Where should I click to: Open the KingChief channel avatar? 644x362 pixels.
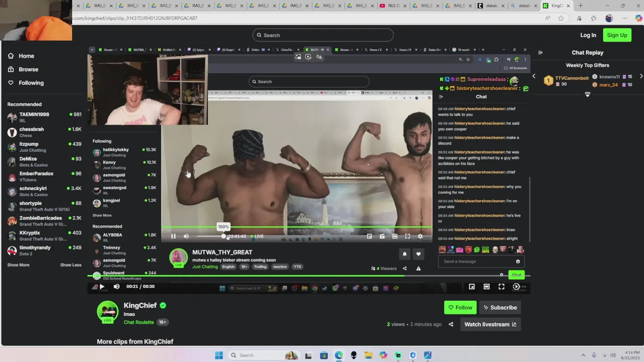[x=108, y=311]
